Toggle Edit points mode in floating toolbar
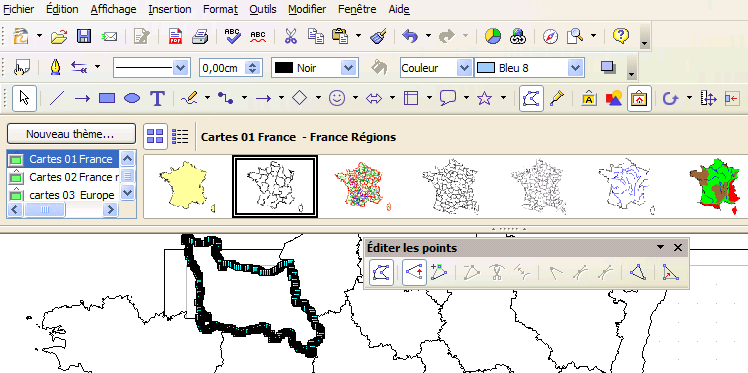 [x=381, y=273]
